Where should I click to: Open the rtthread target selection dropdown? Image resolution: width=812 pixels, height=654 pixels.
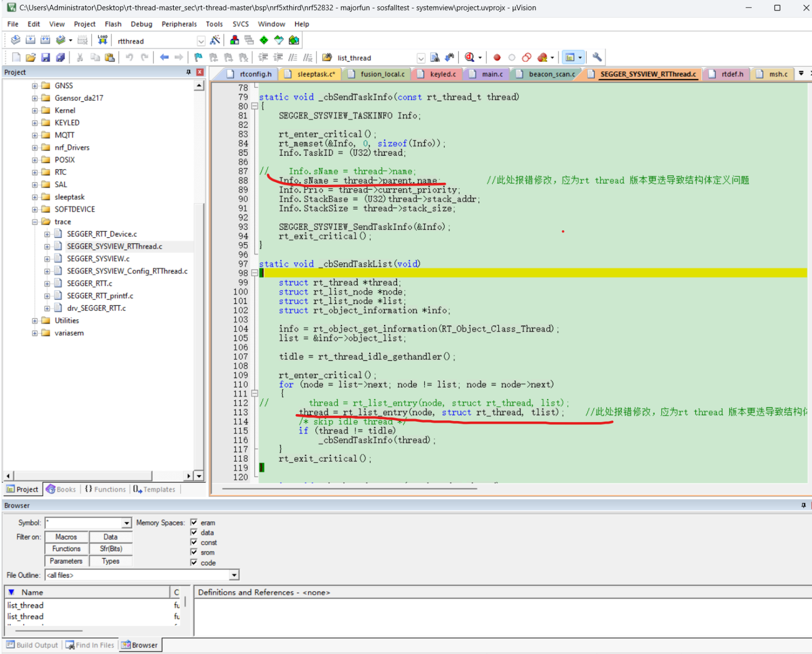tap(201, 41)
